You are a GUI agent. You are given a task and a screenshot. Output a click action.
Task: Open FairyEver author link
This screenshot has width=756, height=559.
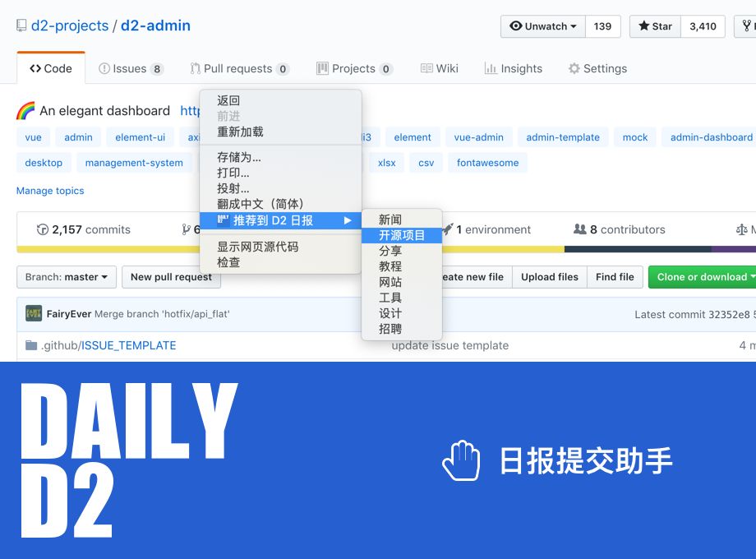coord(69,314)
